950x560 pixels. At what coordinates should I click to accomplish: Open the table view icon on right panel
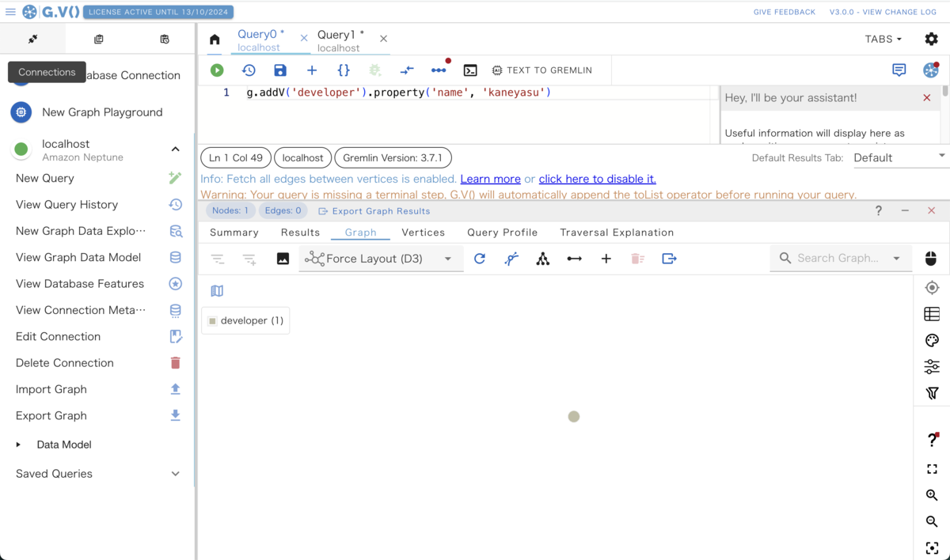(932, 314)
